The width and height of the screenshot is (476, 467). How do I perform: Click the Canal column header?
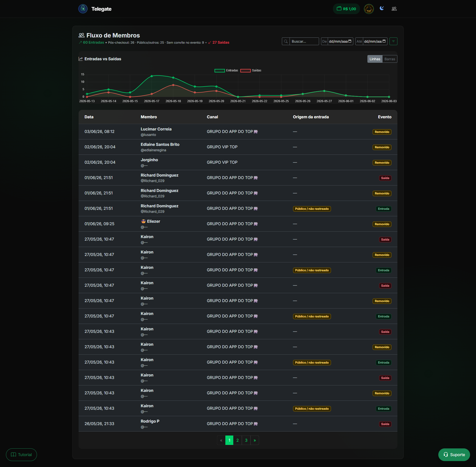pos(212,117)
